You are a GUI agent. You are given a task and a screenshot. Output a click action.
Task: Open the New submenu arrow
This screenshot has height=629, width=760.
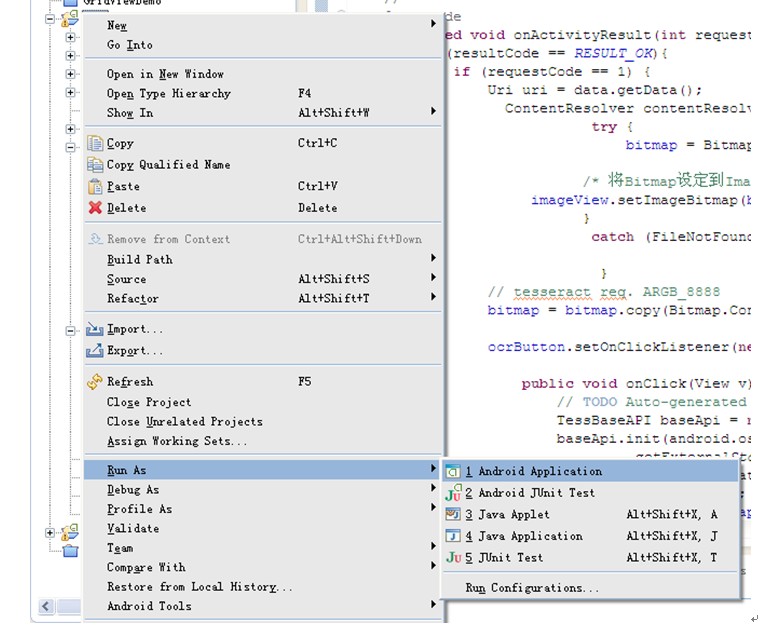[x=433, y=23]
